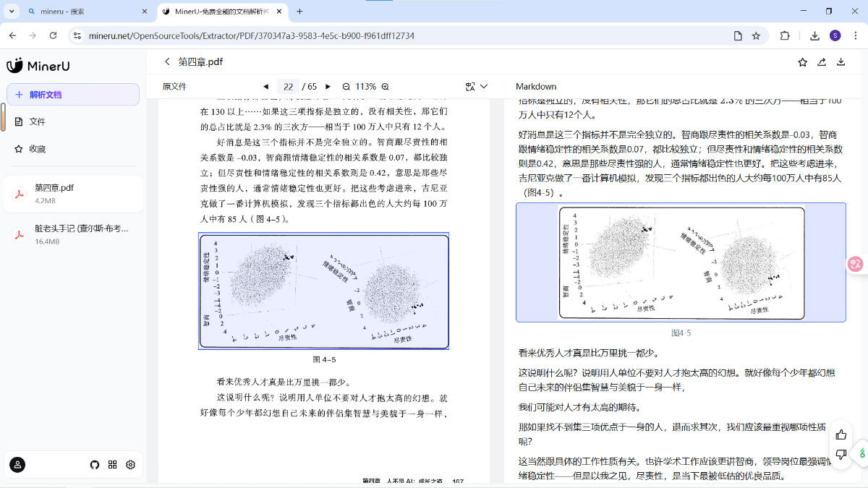Select the 收藏 item in sidebar
Viewport: 868px width, 488px height.
[38, 149]
